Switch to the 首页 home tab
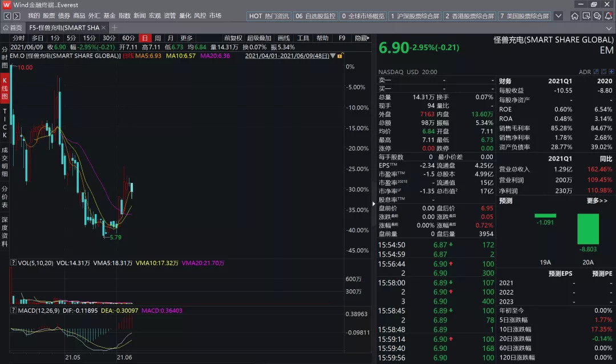 tap(13, 27)
